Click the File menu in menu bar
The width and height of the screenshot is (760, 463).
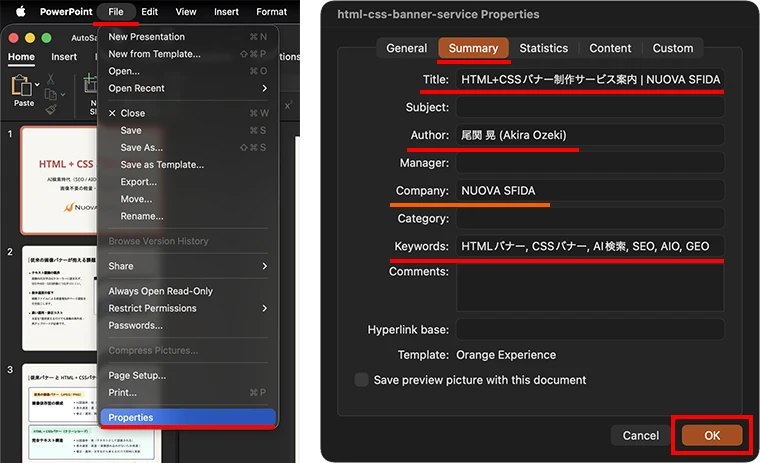[x=115, y=12]
